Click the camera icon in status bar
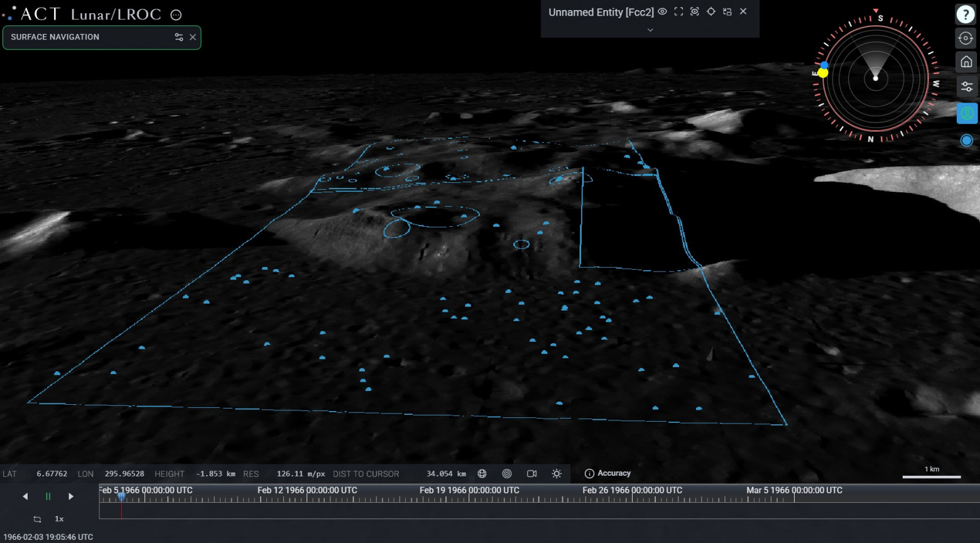The image size is (980, 543). click(x=532, y=474)
